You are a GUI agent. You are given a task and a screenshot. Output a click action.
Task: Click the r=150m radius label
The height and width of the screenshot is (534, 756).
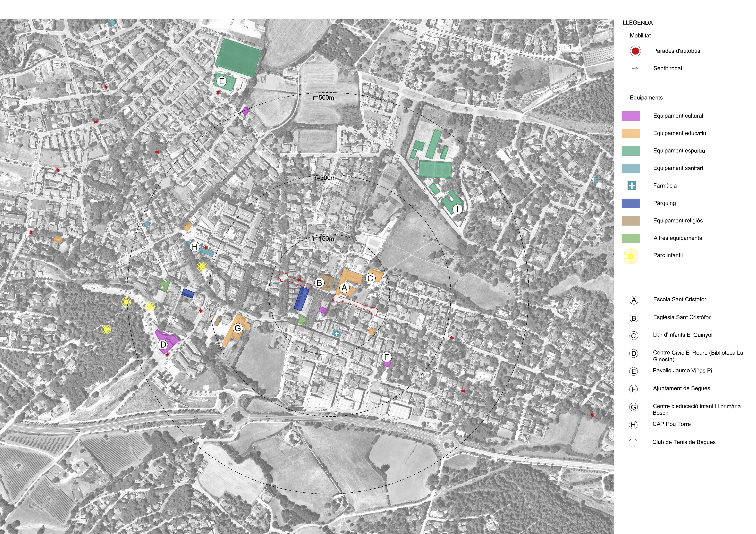tap(323, 239)
